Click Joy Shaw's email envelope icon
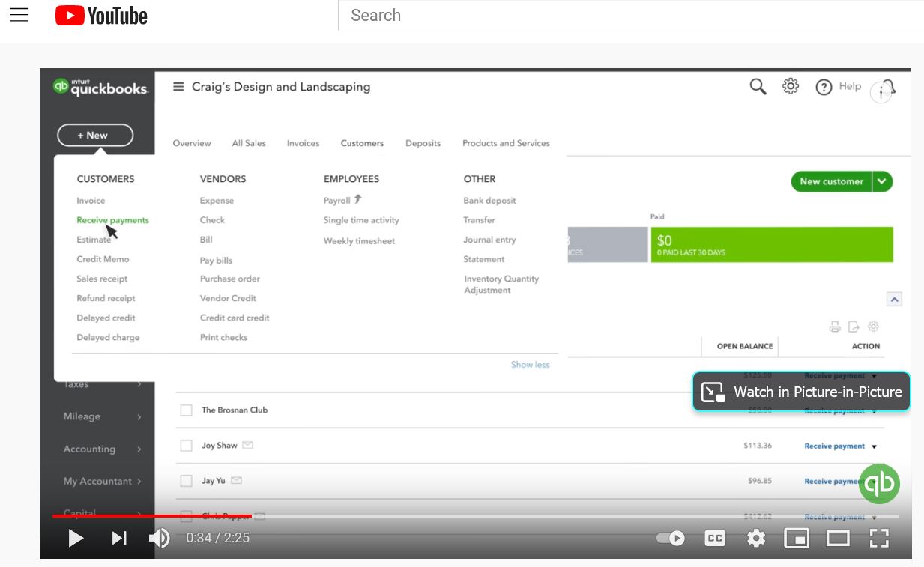 tap(247, 445)
